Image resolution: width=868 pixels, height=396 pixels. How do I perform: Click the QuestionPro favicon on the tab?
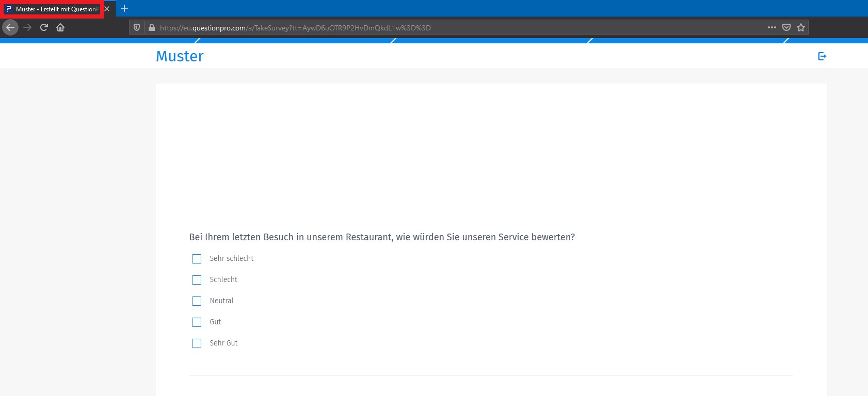9,9
